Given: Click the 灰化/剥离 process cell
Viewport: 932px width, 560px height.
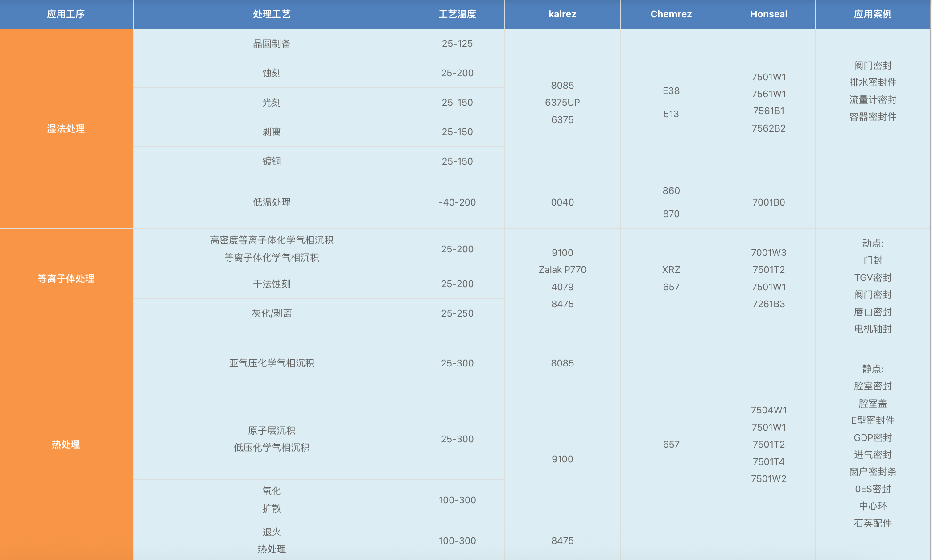Looking at the screenshot, I should click(x=272, y=313).
